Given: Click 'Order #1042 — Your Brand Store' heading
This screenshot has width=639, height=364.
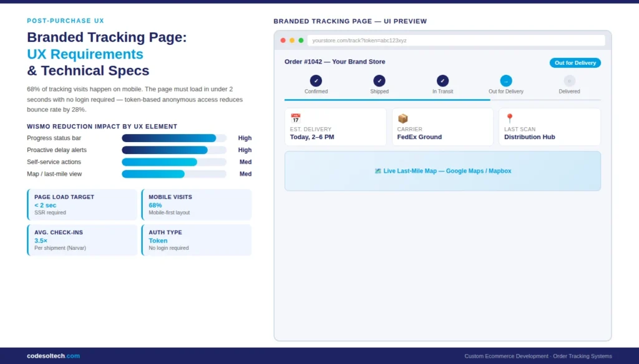Looking at the screenshot, I should [334, 62].
